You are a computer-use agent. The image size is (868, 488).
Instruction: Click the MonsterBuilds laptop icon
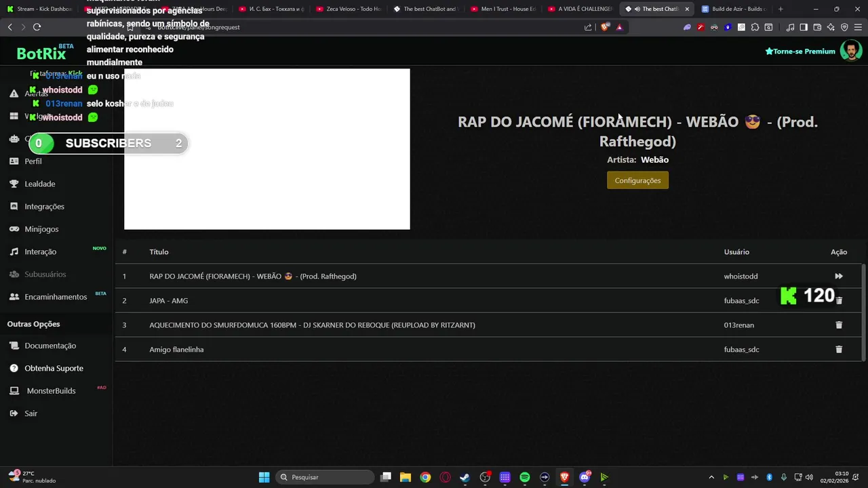[14, 391]
